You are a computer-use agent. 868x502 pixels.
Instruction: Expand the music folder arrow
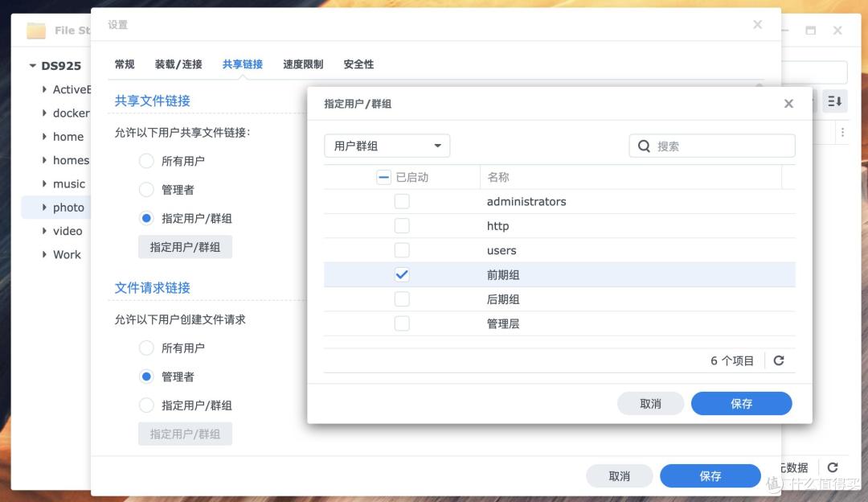[44, 183]
